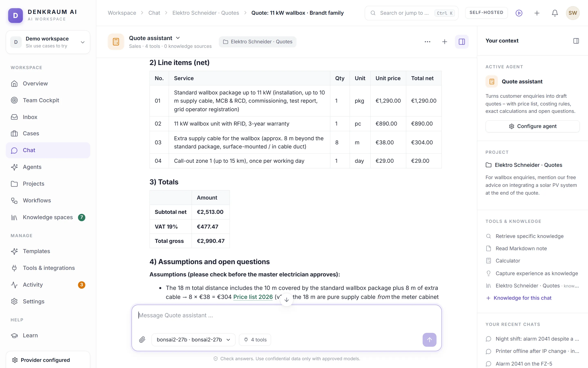Open the Learn help section
The height and width of the screenshot is (368, 588).
pyautogui.click(x=48, y=335)
